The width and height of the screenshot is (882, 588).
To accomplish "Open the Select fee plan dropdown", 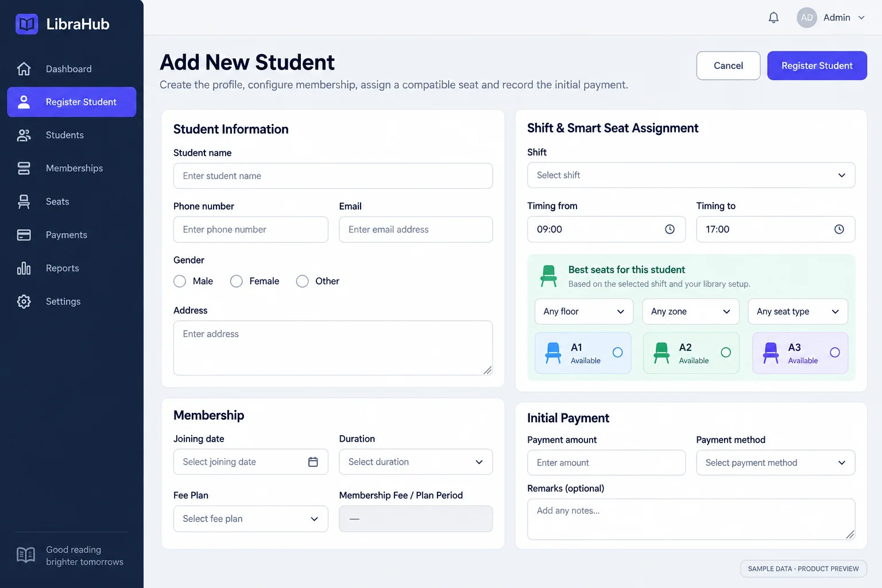I will coord(250,519).
